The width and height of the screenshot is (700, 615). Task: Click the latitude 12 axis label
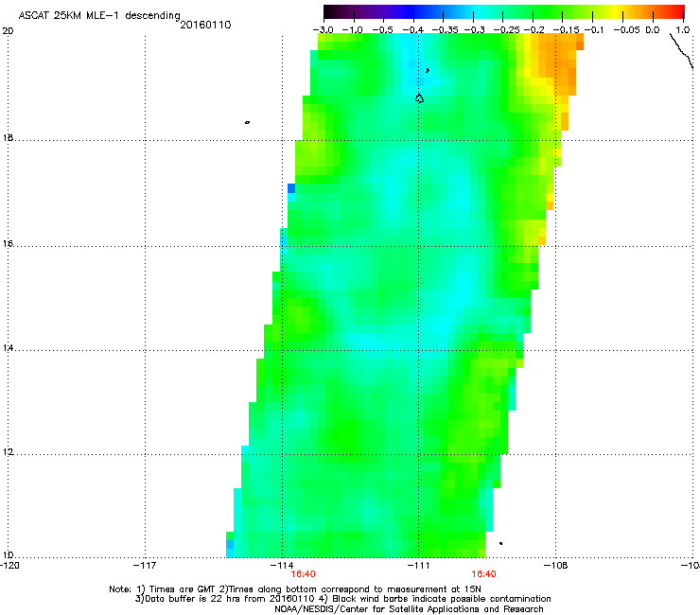(8, 451)
